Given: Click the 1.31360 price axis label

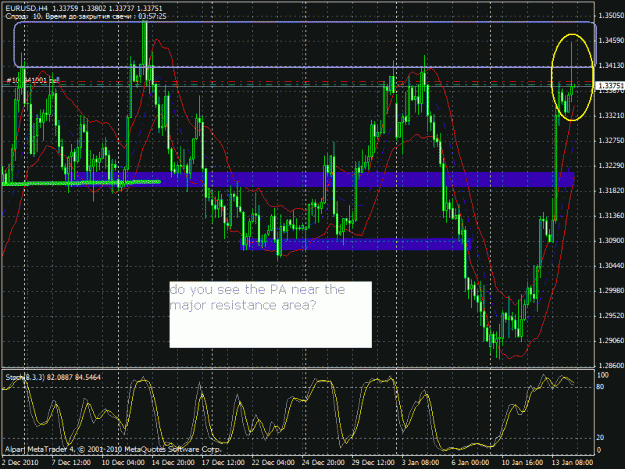Looking at the screenshot, I should click(611, 216).
